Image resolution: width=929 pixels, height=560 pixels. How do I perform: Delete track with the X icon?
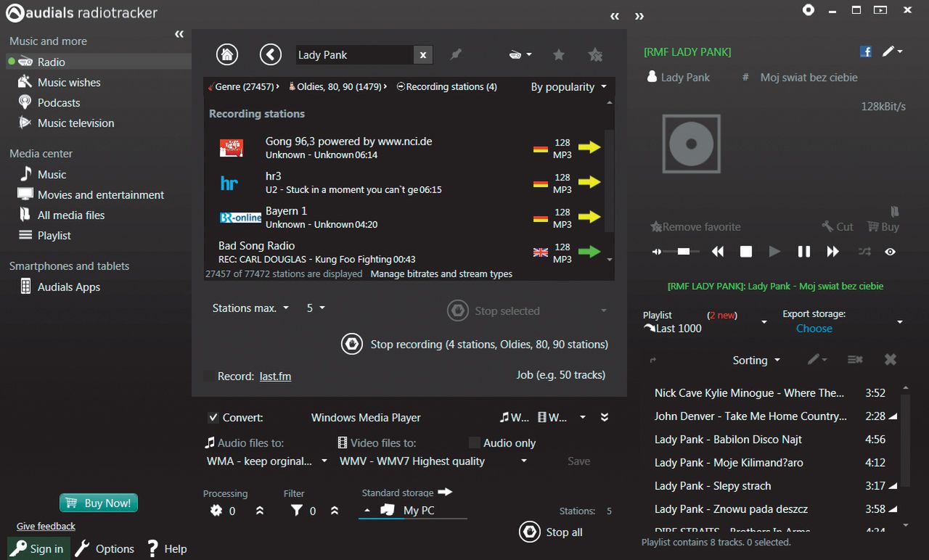pyautogui.click(x=891, y=359)
